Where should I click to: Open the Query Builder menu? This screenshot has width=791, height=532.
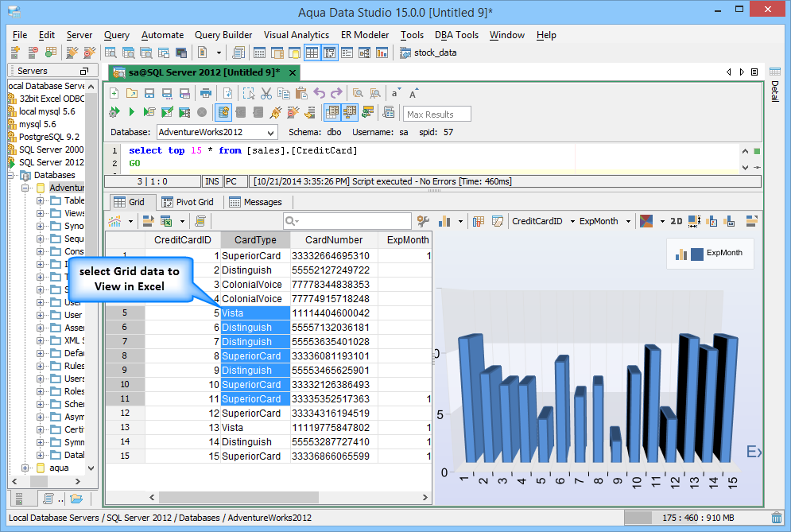223,35
